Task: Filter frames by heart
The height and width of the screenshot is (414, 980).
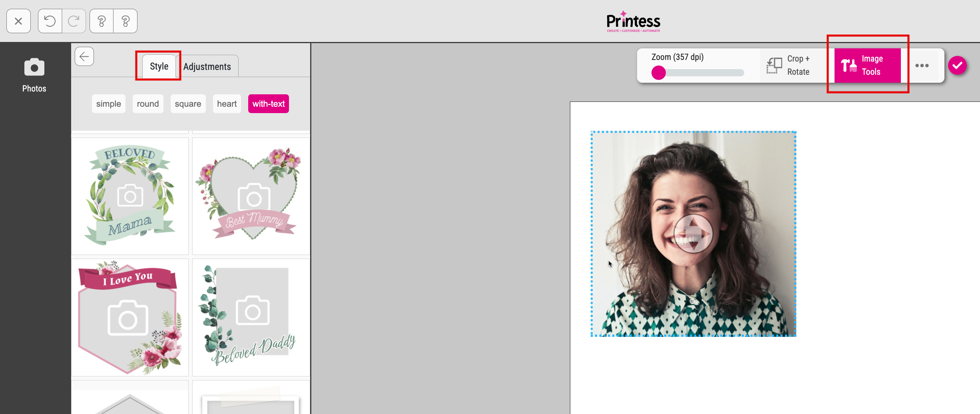Action: point(227,104)
